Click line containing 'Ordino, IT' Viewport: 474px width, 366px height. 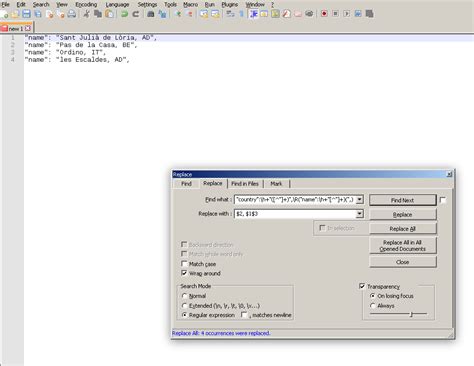pos(65,52)
